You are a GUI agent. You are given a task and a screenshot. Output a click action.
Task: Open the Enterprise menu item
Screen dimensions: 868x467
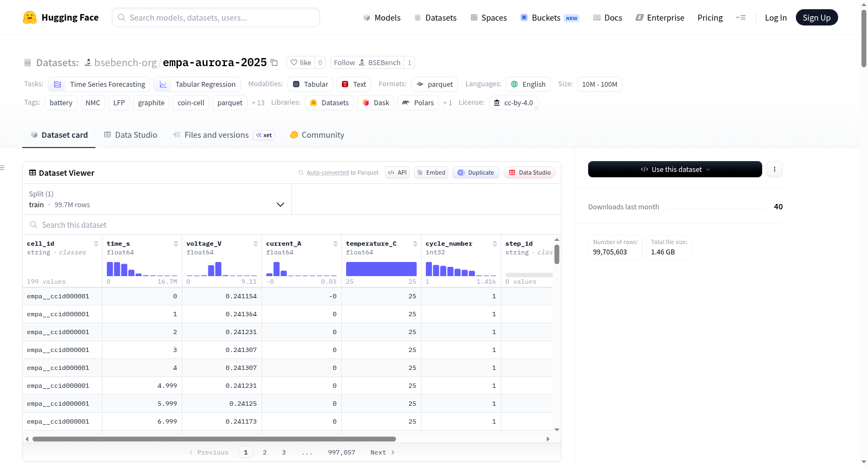point(660,17)
